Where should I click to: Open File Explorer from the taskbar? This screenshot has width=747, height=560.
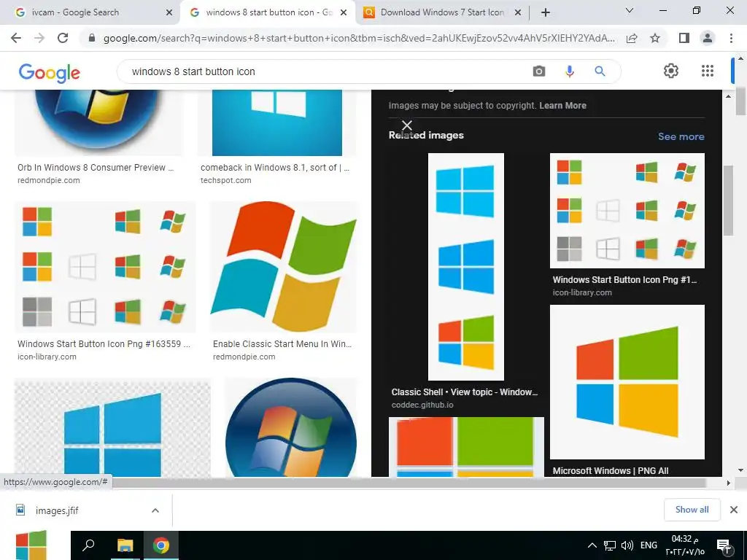click(125, 545)
